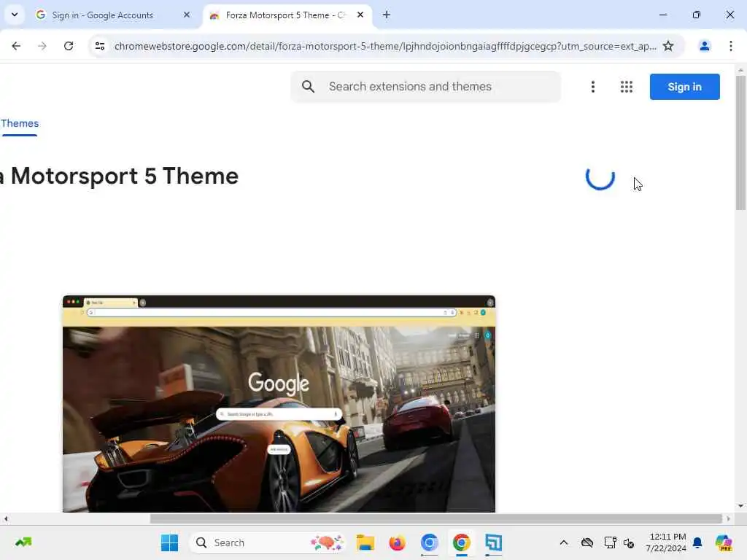Click the forward navigation arrow
The image size is (747, 560).
42,46
